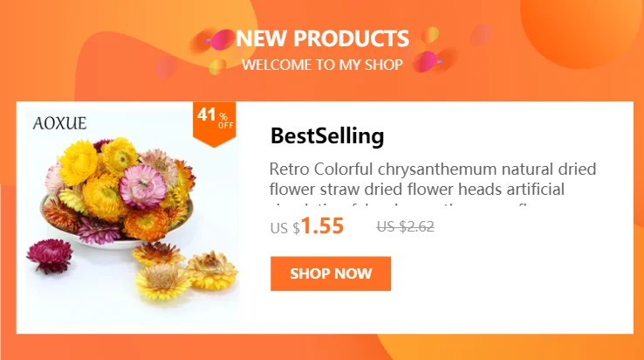Click the orange circle in the top corner
The height and width of the screenshot is (360, 644).
[x=581, y=29]
